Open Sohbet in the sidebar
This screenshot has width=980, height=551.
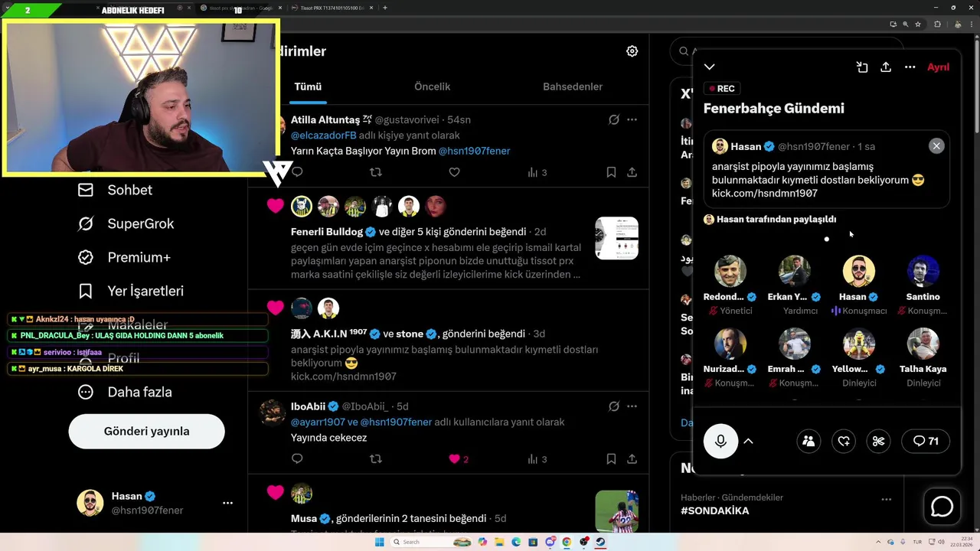tap(116, 190)
